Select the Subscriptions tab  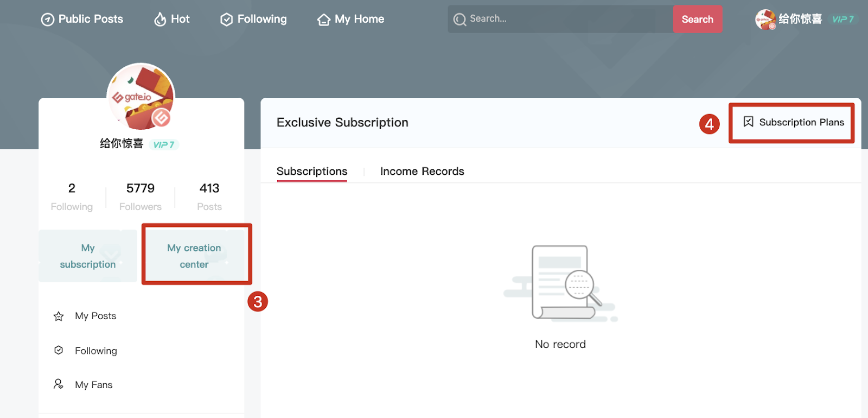point(312,172)
